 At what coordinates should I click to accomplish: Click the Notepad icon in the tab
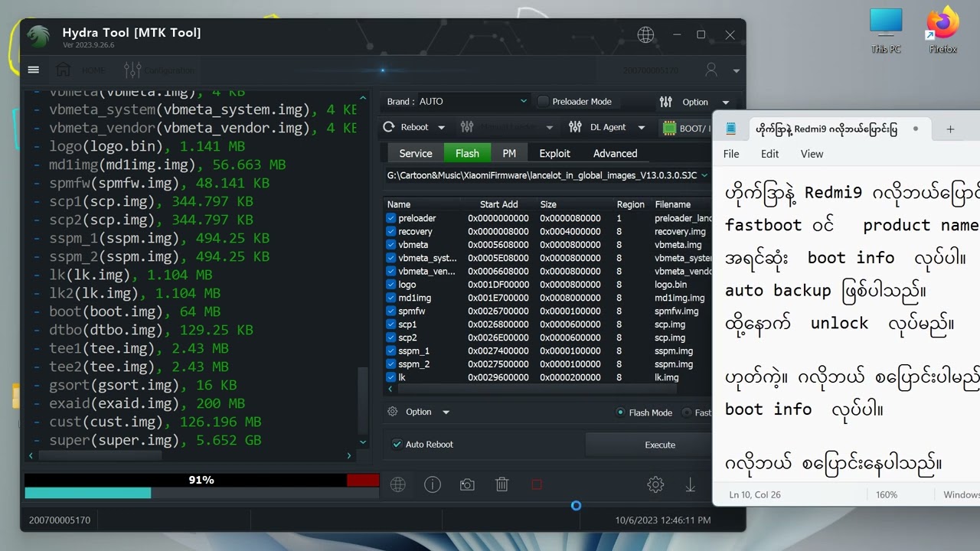click(731, 129)
